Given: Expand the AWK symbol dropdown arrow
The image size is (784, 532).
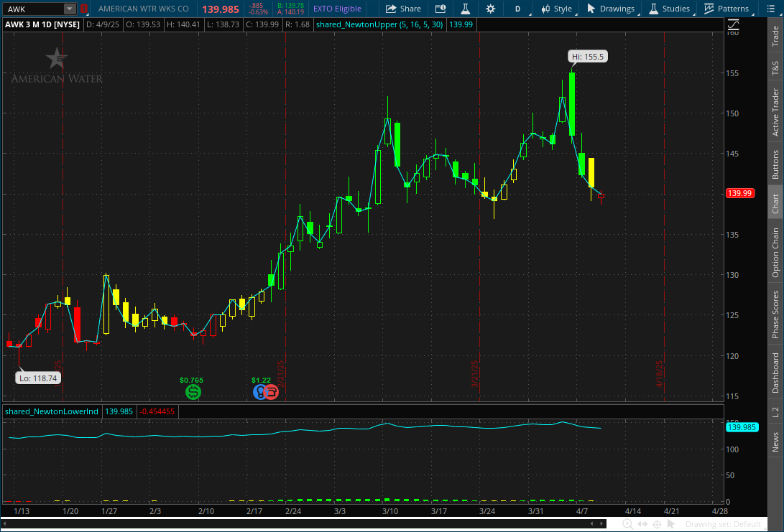Looking at the screenshot, I should coord(70,9).
